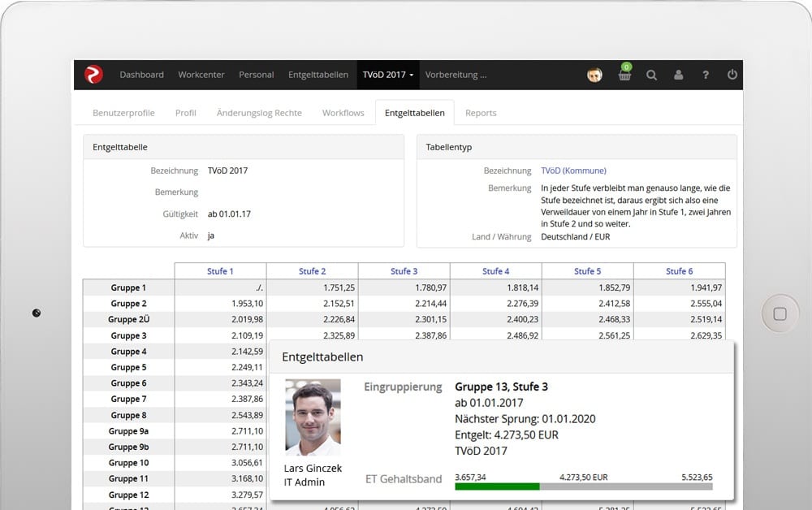Click the Gruppe 8 row label
This screenshot has width=812, height=510.
click(128, 415)
